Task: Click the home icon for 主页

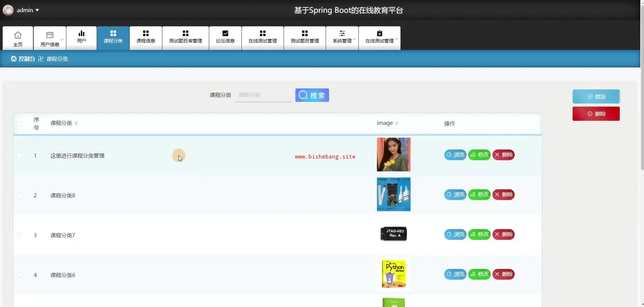Action: click(18, 35)
